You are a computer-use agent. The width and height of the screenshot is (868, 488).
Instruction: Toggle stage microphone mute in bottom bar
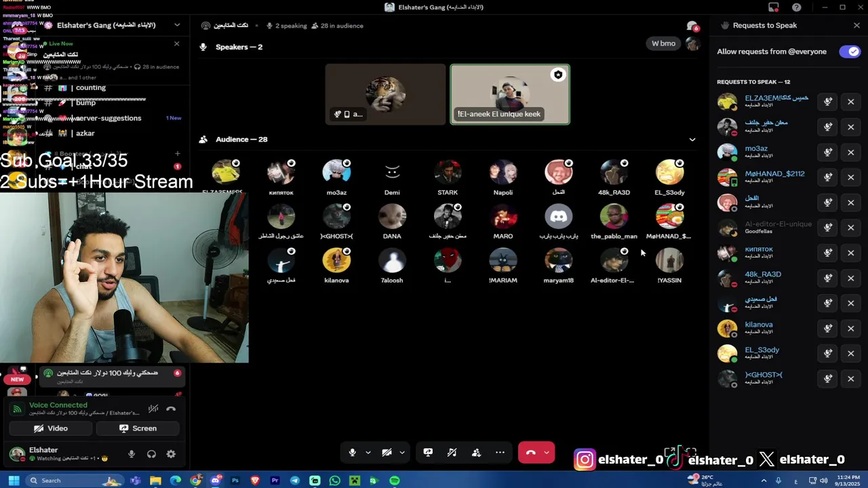pos(352,453)
